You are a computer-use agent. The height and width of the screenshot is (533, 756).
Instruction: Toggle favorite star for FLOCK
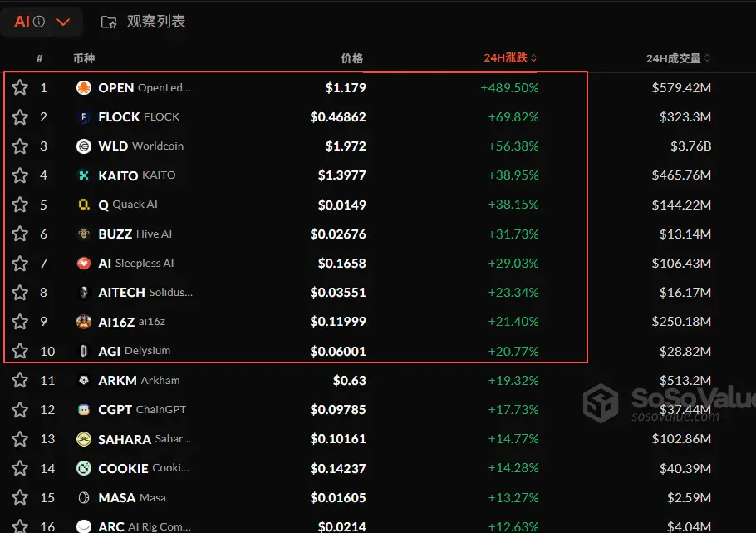[x=20, y=117]
